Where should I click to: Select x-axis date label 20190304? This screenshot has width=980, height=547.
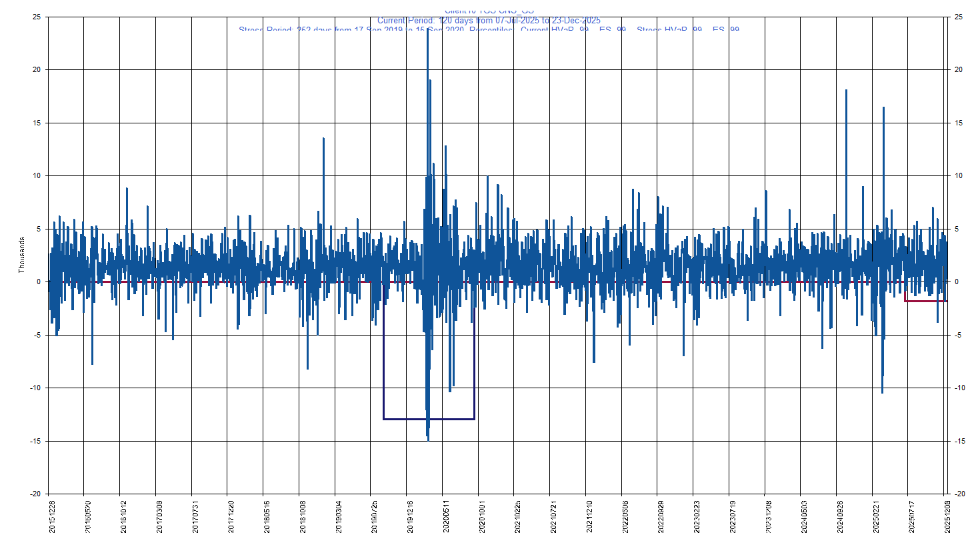point(339,517)
